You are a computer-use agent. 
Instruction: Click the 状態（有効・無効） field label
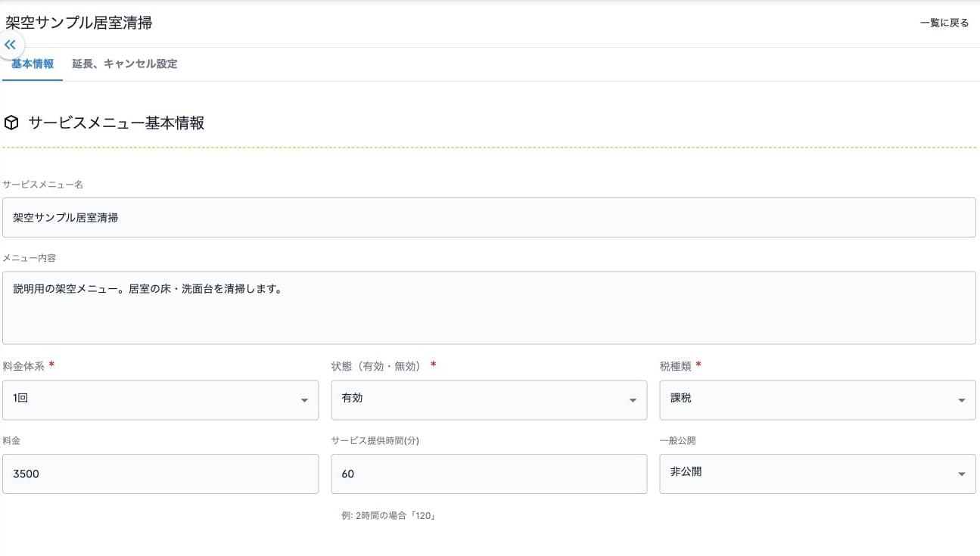[375, 365]
